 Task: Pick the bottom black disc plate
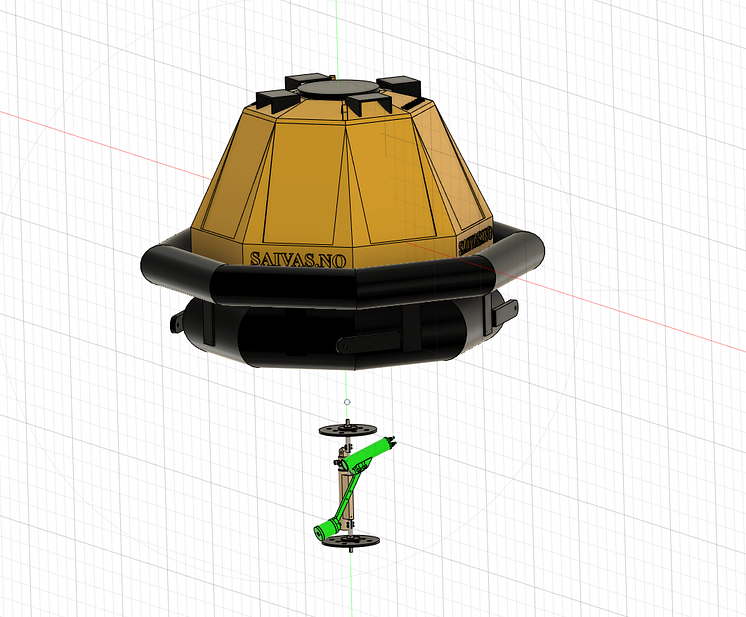point(351,540)
